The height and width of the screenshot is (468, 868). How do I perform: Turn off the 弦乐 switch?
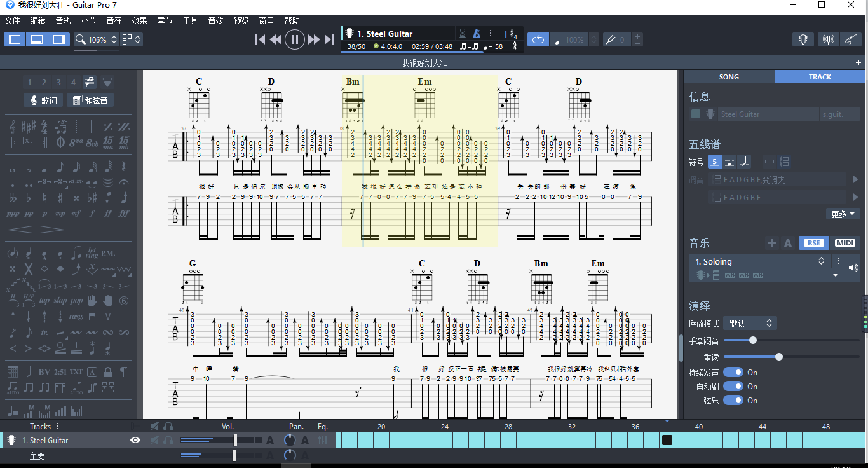[x=733, y=400]
